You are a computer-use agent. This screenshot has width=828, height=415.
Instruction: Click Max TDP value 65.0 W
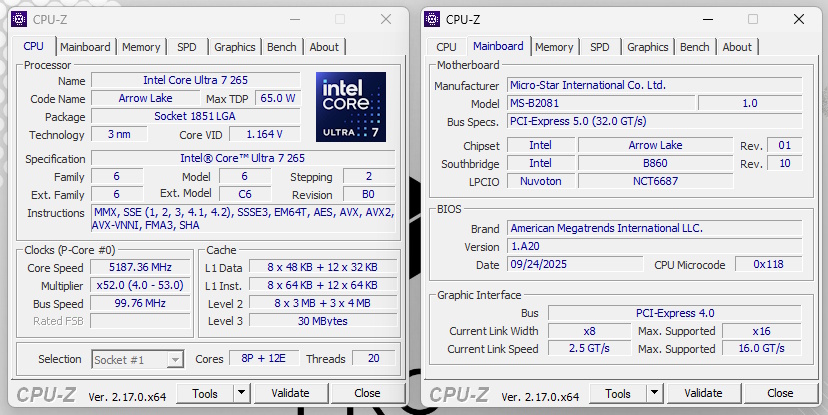click(x=278, y=98)
